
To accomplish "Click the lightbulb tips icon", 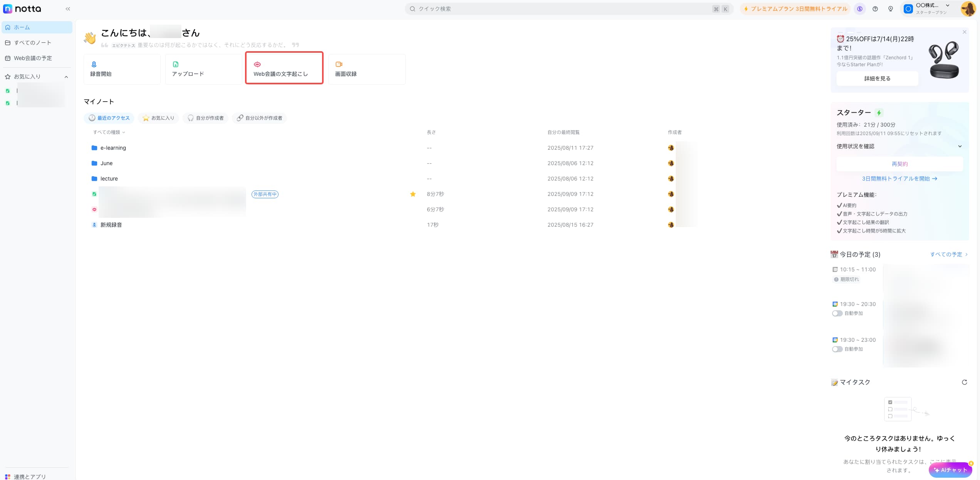I will coord(890,9).
